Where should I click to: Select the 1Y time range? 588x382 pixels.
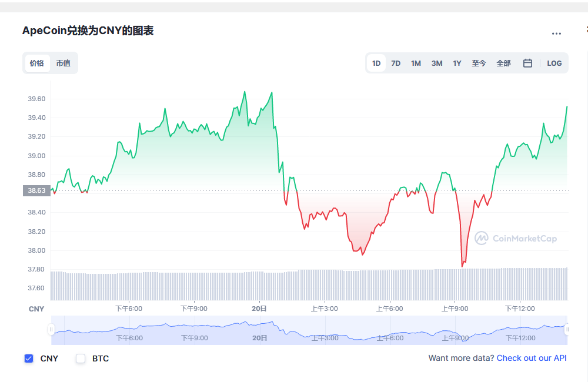click(457, 63)
